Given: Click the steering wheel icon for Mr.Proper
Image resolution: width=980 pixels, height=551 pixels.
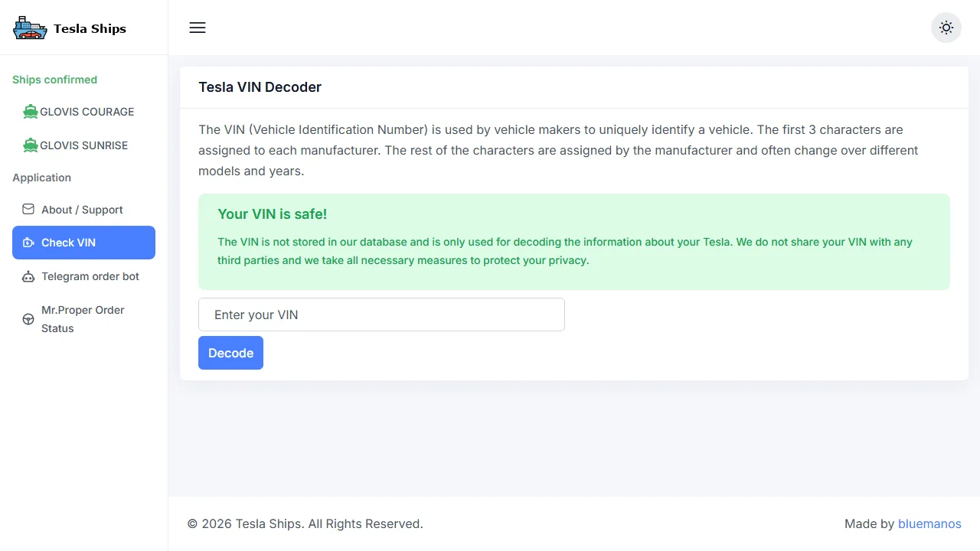Looking at the screenshot, I should 28,319.
